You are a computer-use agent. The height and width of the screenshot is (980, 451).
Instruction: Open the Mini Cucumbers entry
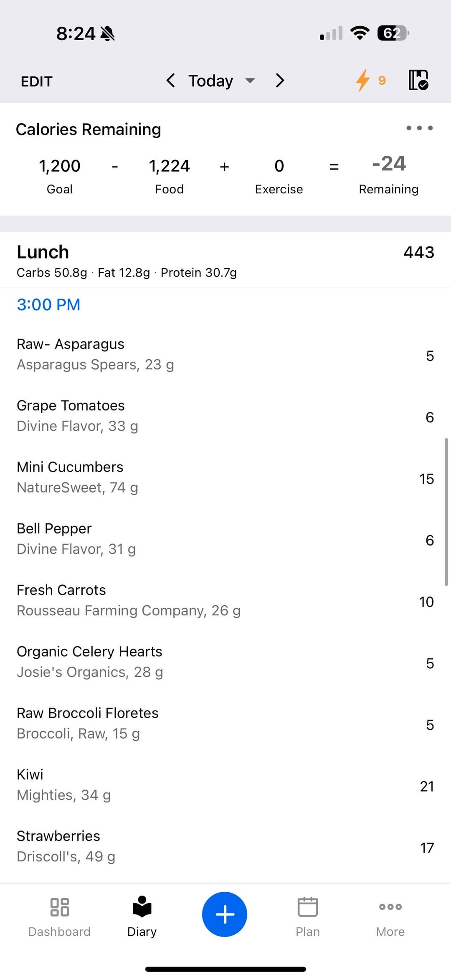click(225, 477)
